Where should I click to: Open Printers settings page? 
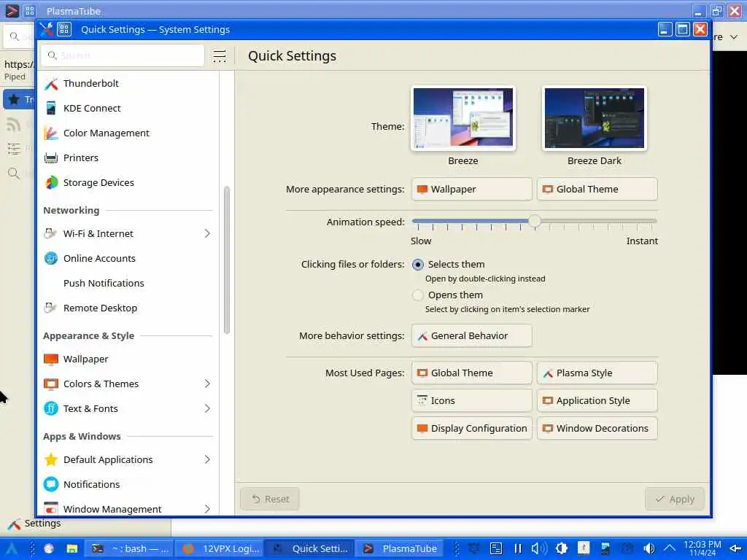(128, 157)
